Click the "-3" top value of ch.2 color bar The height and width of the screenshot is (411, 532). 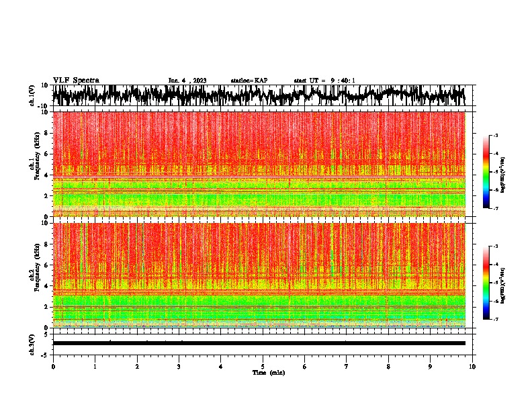495,246
